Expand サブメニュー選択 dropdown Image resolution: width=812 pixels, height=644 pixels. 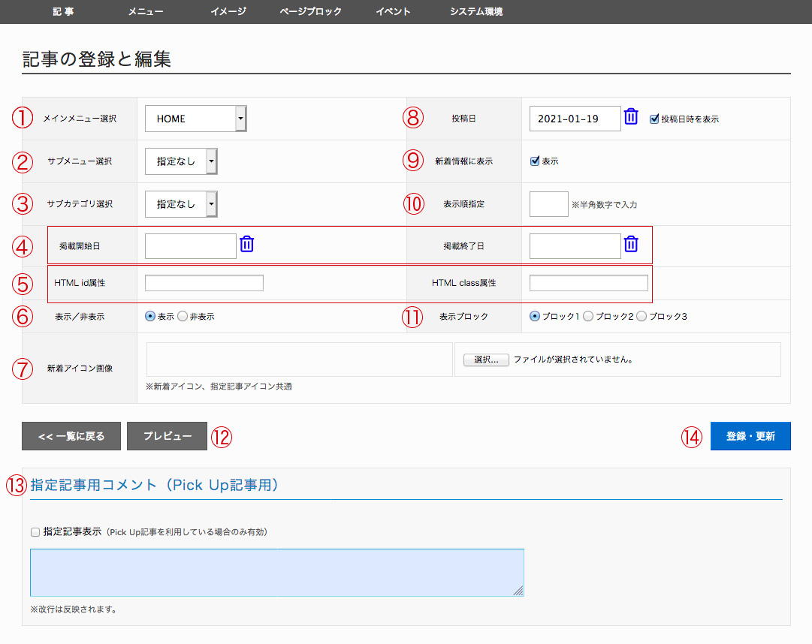click(x=181, y=161)
